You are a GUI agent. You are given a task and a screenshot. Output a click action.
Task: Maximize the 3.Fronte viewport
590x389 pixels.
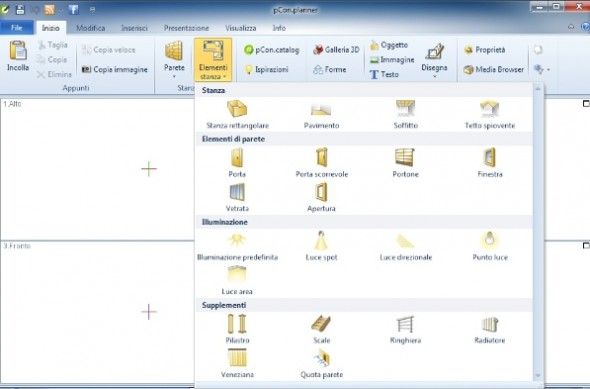pyautogui.click(x=586, y=246)
